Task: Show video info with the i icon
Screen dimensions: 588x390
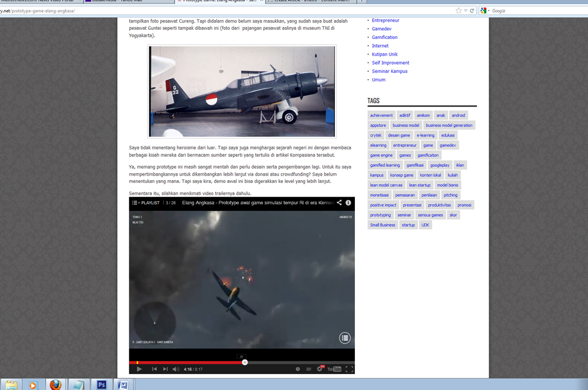Action: point(348,202)
